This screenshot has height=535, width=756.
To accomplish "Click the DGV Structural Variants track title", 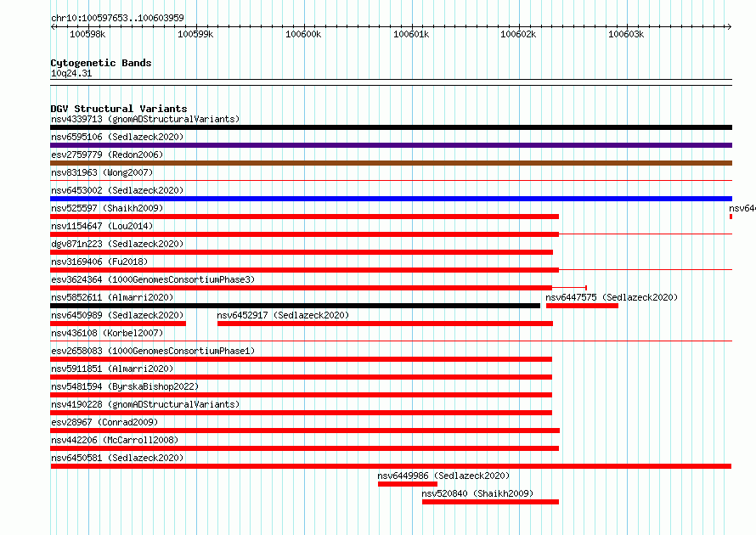I will 119,109.
